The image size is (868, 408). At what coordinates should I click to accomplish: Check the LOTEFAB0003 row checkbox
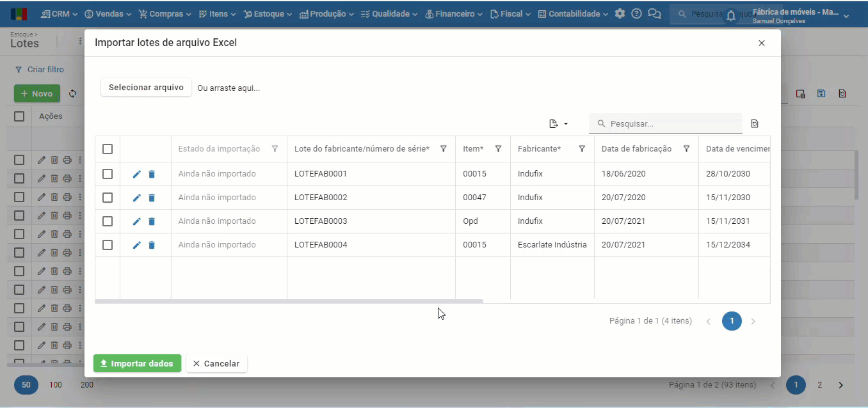108,221
